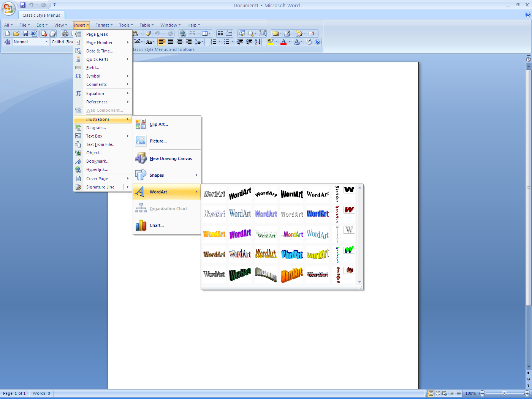Click Picture in the Illustrations submenu
This screenshot has height=399, width=532.
(166, 141)
